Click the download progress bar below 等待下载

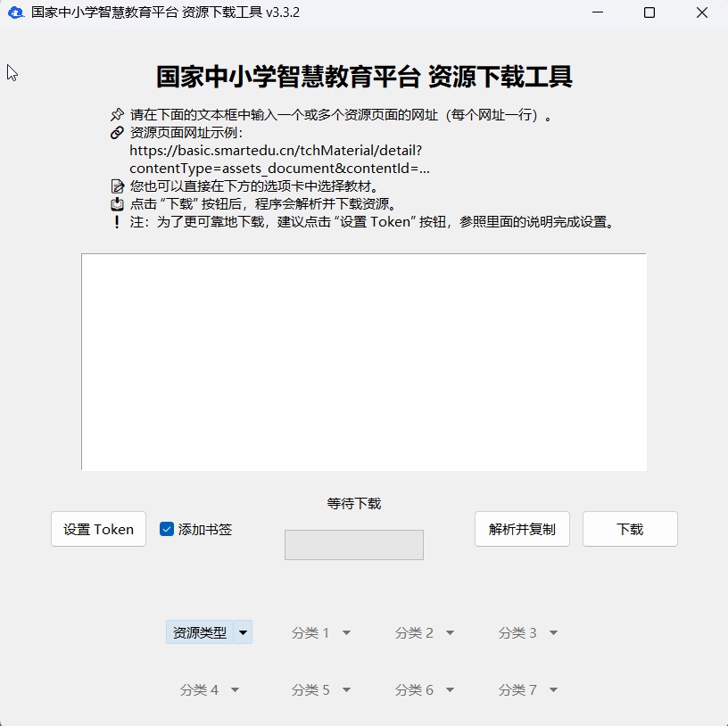(353, 545)
